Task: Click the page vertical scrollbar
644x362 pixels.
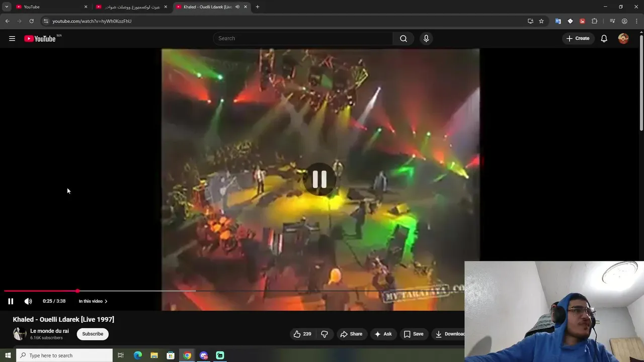Action: 641,83
